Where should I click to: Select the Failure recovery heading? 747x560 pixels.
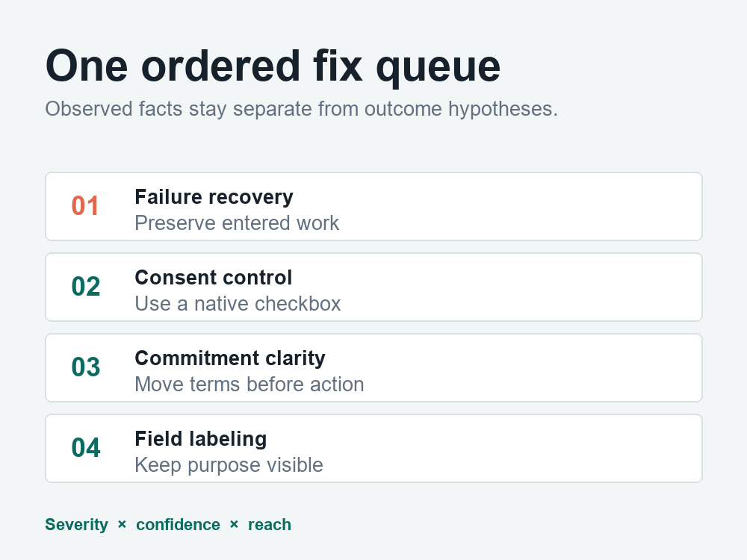click(214, 197)
